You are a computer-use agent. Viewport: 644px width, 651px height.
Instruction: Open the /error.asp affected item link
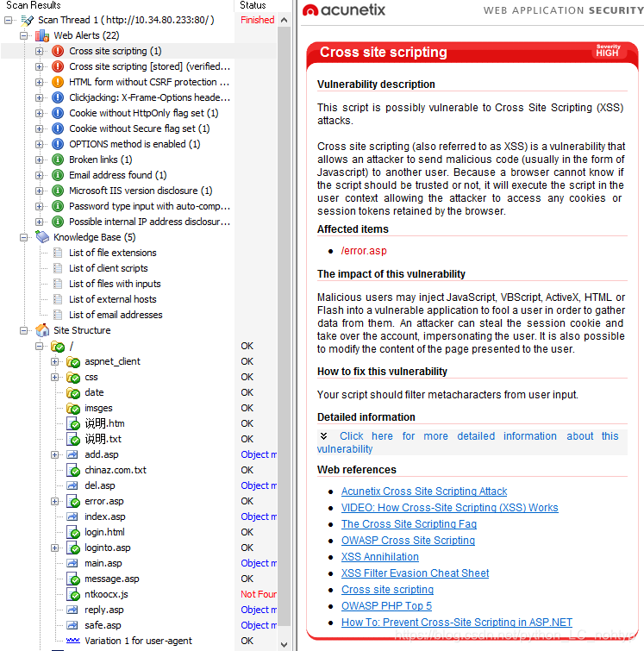[x=364, y=251]
